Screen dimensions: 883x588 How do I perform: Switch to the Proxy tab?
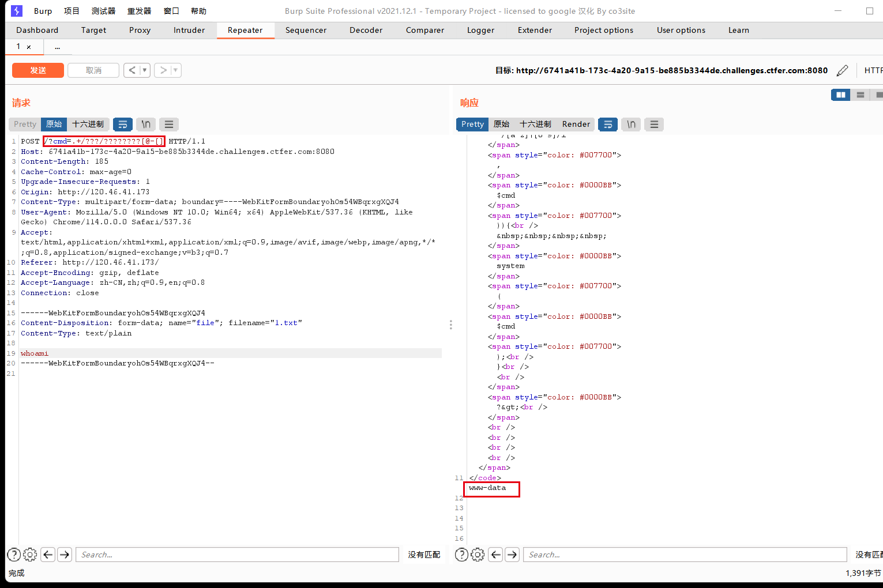[140, 30]
